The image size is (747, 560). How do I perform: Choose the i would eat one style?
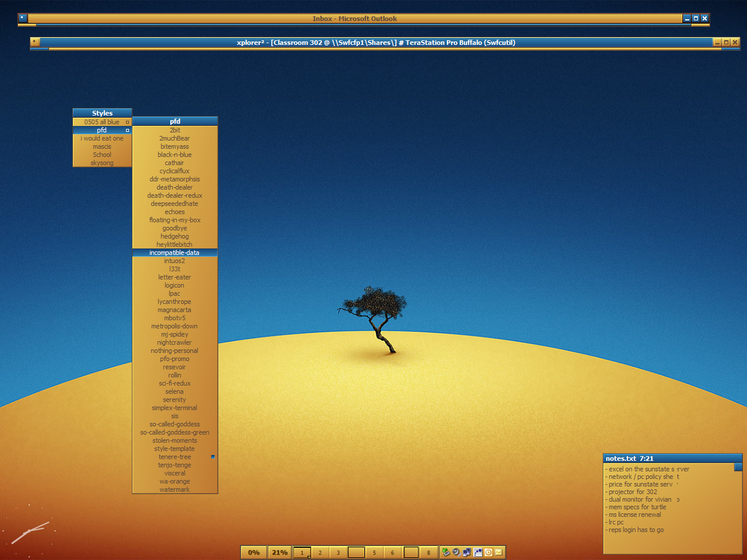tap(102, 138)
